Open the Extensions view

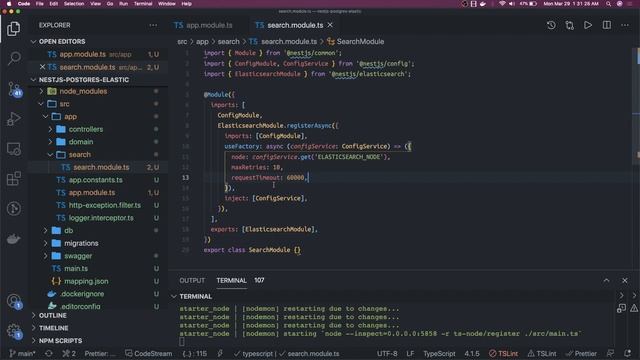click(13, 178)
